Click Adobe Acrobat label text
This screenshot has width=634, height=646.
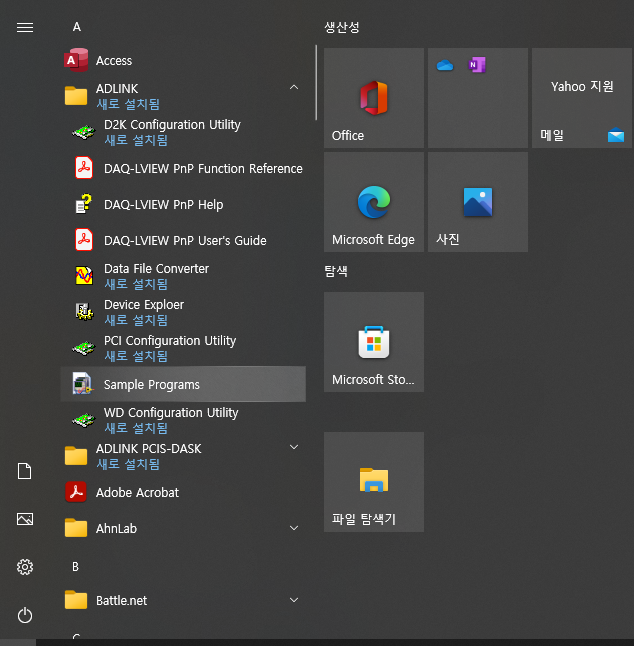coord(137,492)
